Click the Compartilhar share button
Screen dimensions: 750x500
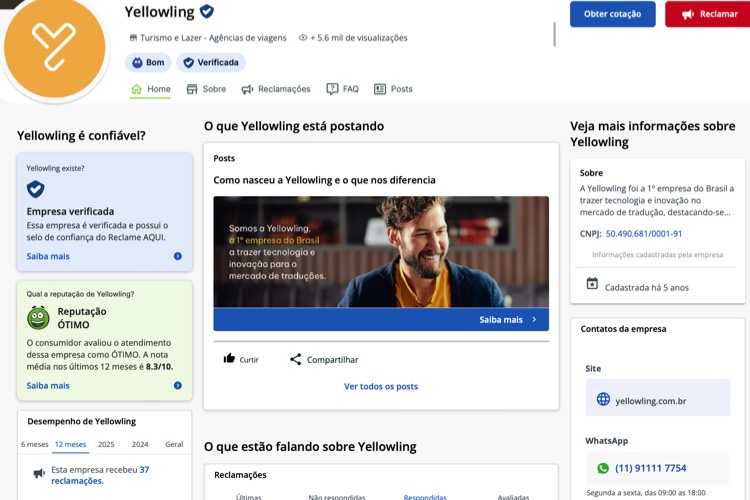[x=324, y=360]
